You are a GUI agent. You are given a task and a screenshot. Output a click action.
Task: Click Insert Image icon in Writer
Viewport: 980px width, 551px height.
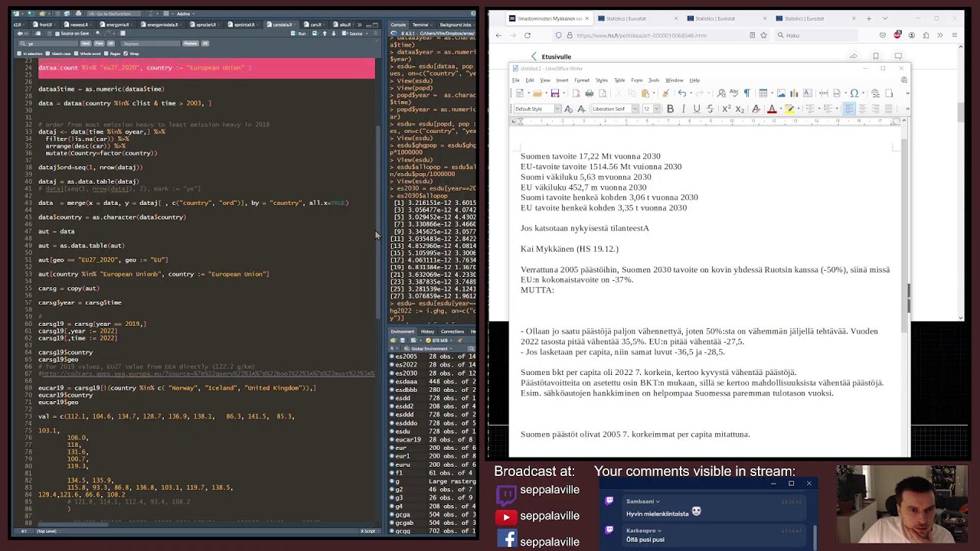tap(781, 93)
